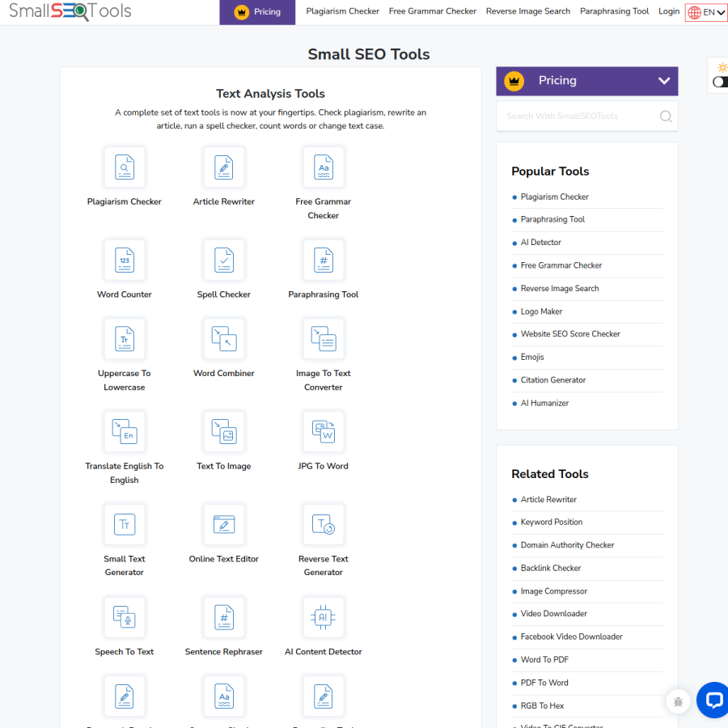This screenshot has width=728, height=728.
Task: Click Login in the top navigation
Action: 669,11
